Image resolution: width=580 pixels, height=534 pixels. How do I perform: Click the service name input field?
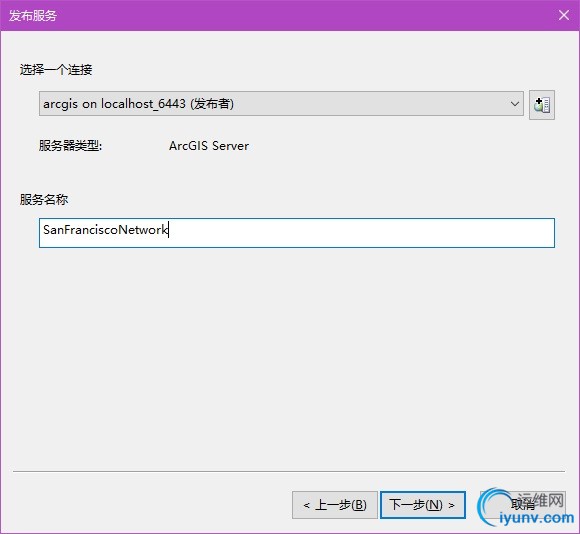[297, 233]
